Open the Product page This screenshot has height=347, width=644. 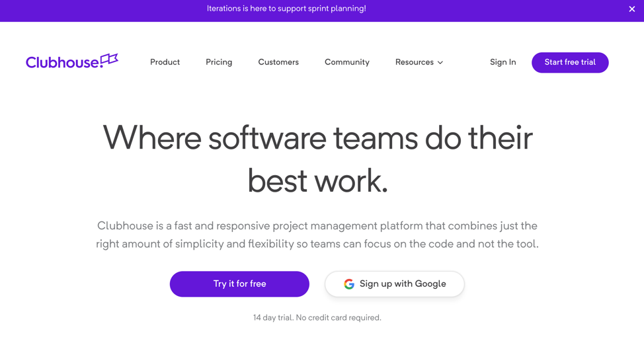coord(165,62)
